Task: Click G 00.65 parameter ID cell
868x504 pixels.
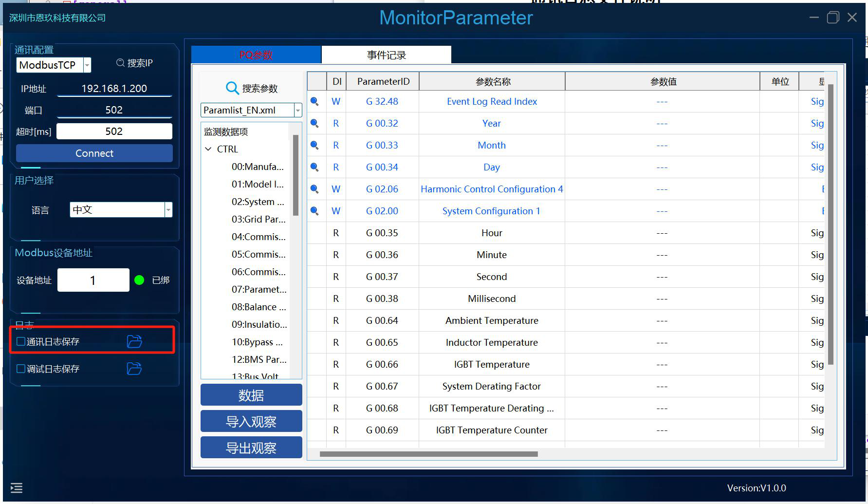Action: click(382, 342)
